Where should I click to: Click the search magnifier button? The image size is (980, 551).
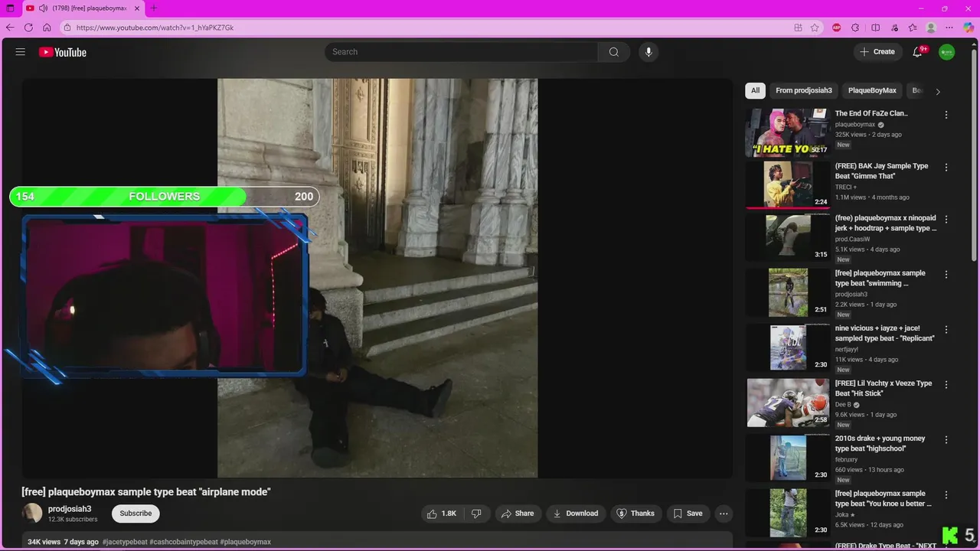pos(614,52)
